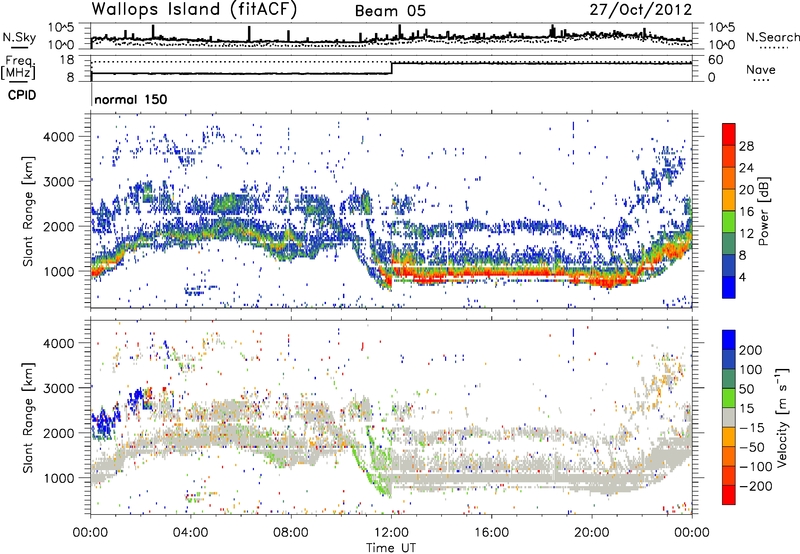Screen dimensions: 800x554
Task: Click the '16:00' time axis label
Action: (x=491, y=533)
